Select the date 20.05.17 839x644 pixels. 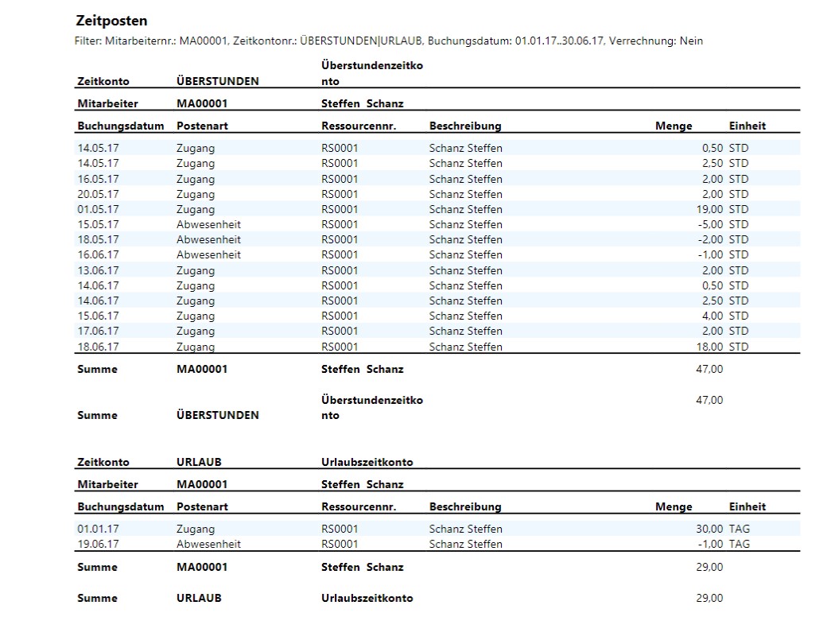click(x=98, y=194)
